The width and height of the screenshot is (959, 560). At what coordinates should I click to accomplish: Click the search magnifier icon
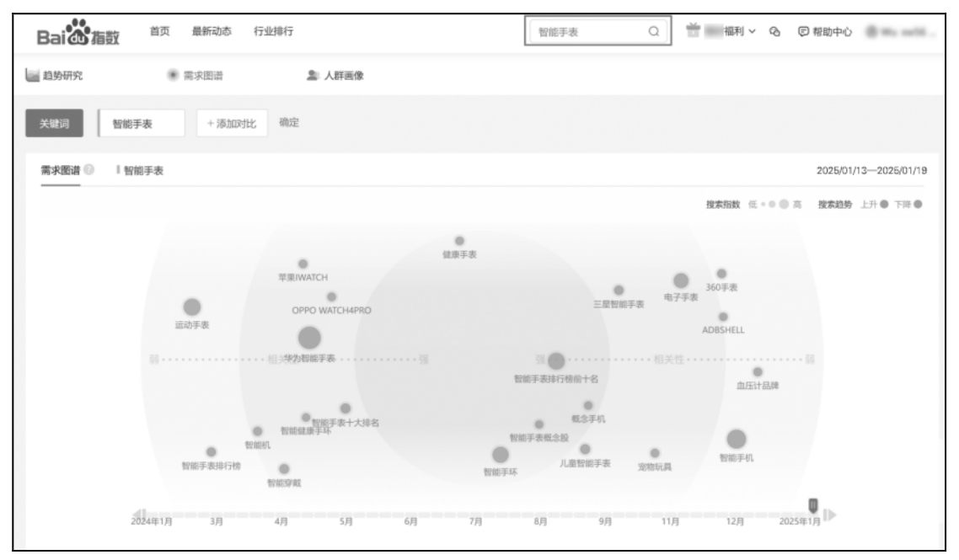[x=653, y=32]
